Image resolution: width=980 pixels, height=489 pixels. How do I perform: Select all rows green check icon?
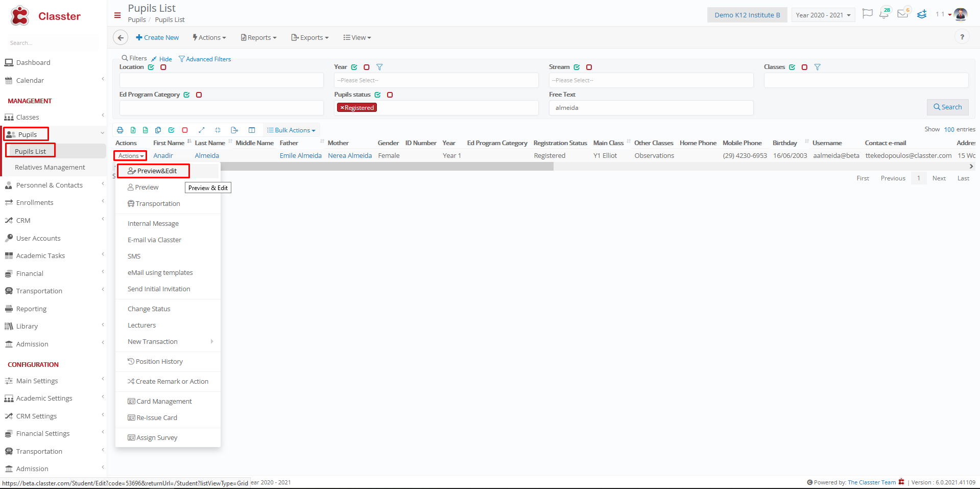(172, 130)
